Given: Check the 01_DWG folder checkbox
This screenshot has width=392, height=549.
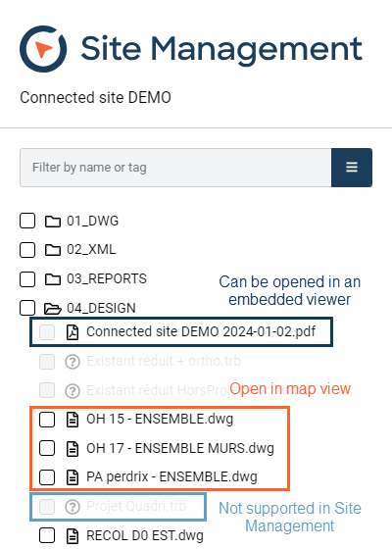Looking at the screenshot, I should point(27,221).
